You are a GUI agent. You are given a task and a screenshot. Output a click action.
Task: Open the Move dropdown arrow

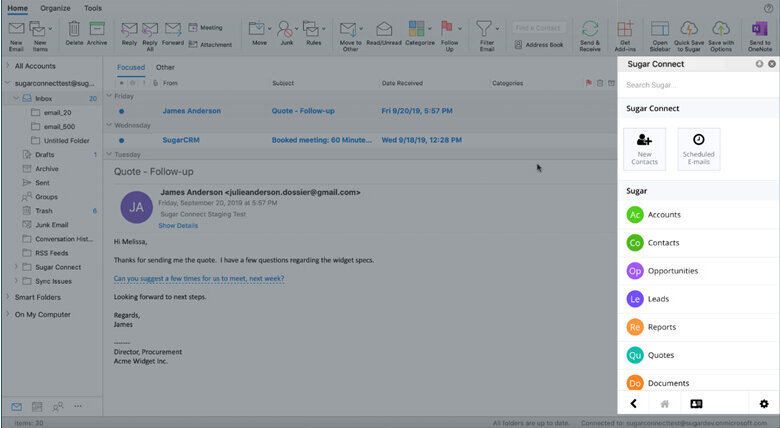pos(270,29)
